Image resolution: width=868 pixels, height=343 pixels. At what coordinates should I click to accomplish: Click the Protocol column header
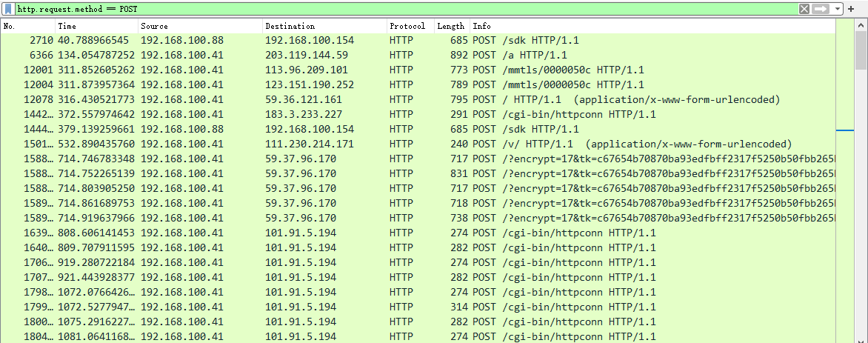[410, 26]
